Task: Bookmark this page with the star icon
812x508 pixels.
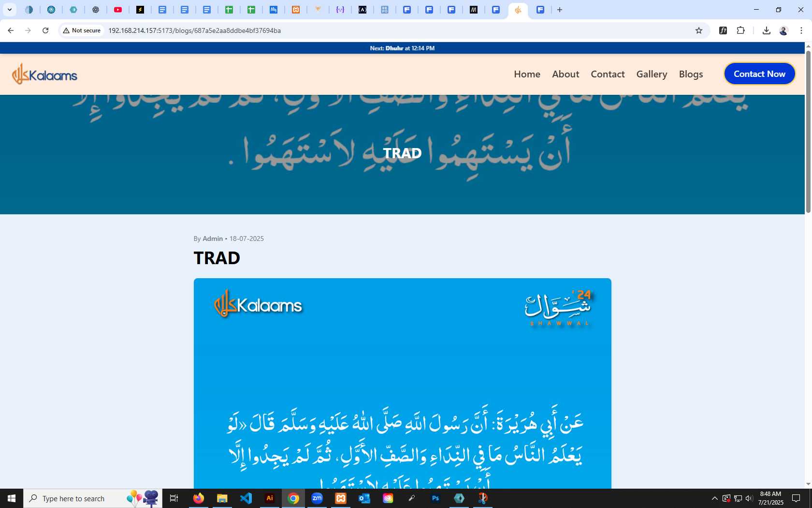Action: coord(698,30)
